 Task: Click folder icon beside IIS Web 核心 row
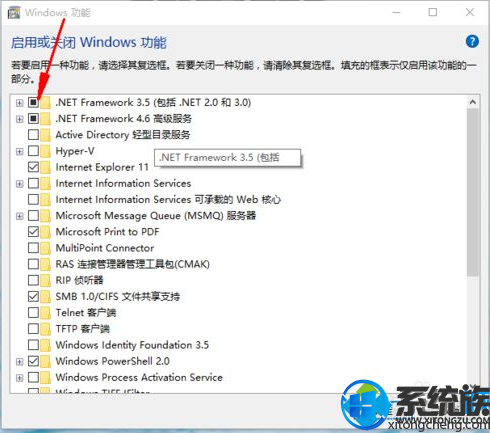(x=46, y=199)
